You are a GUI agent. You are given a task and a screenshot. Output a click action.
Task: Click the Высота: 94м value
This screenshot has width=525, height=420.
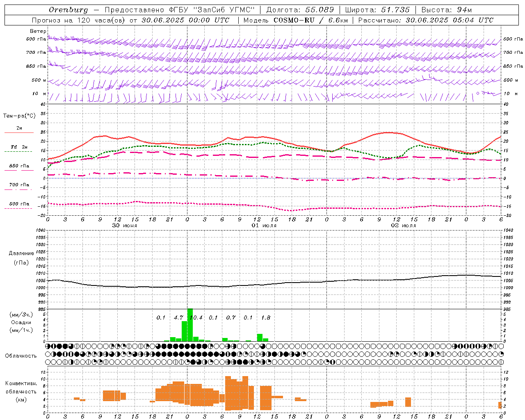point(446,10)
